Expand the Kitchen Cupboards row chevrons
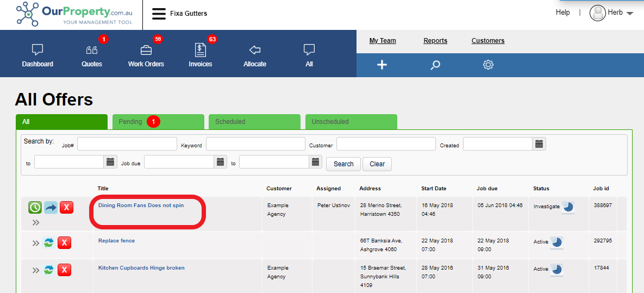Viewport: 644px width, 293px height. coord(36,270)
